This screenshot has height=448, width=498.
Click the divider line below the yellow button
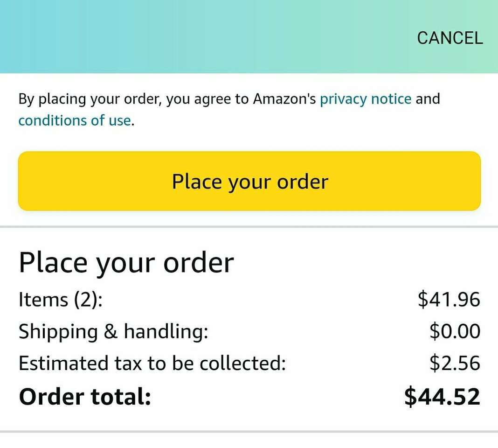pos(249,227)
